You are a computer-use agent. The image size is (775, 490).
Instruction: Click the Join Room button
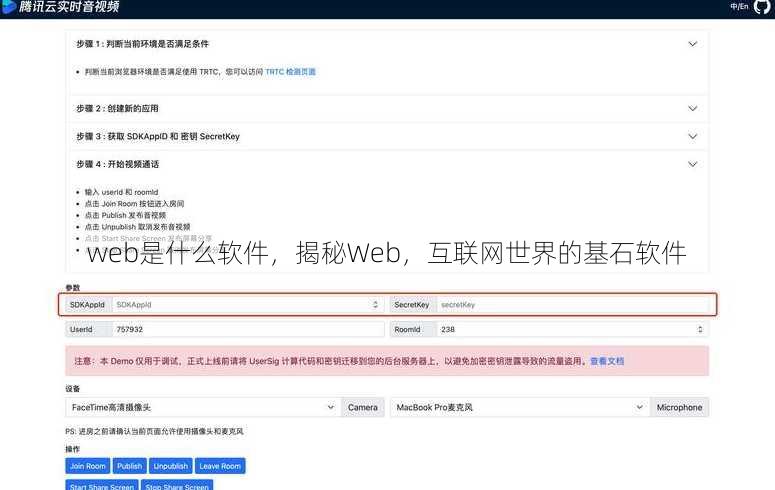pos(87,466)
